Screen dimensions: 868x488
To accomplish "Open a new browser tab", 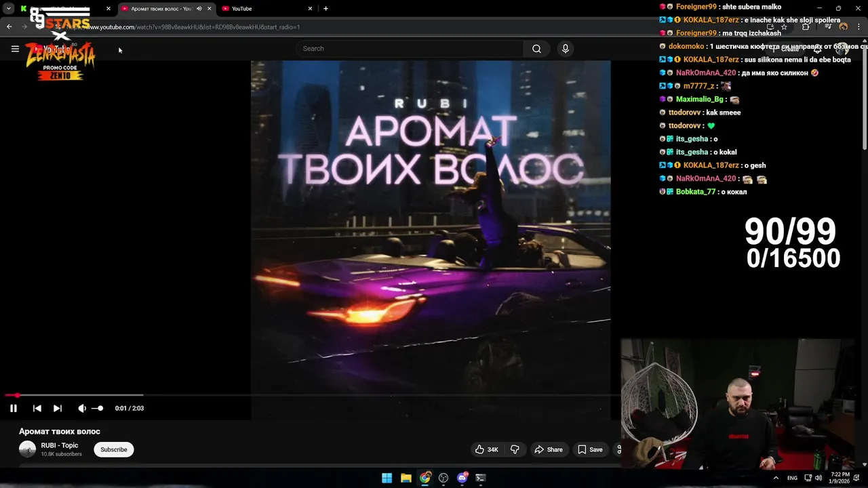I will (x=325, y=9).
